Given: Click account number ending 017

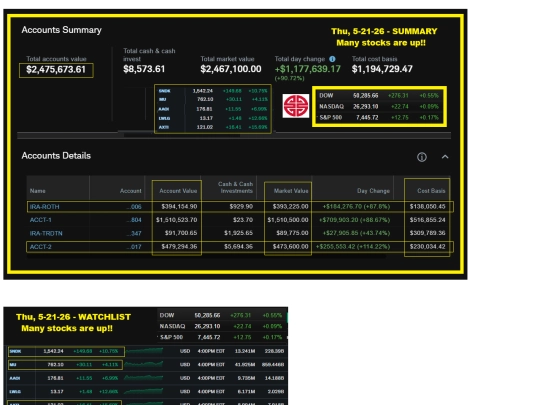Looking at the screenshot, I should (134, 247).
